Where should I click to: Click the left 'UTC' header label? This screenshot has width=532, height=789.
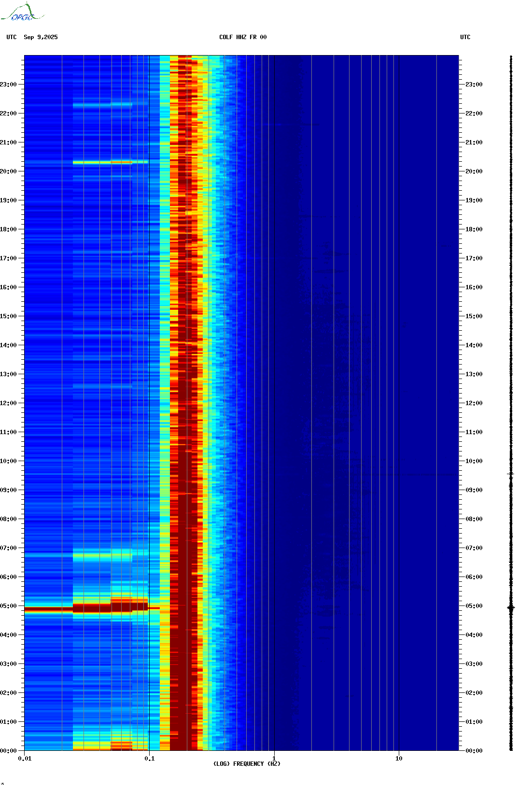12,37
